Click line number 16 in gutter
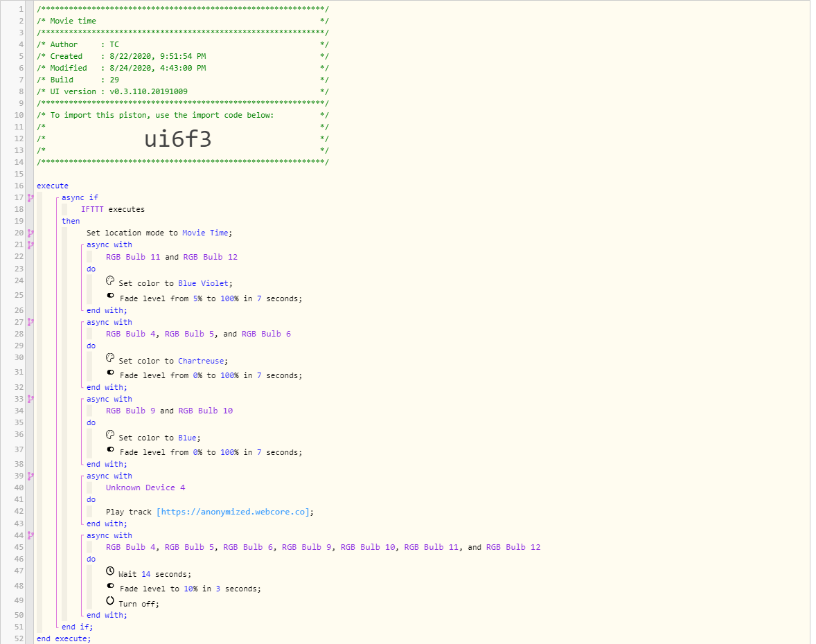 coord(19,186)
